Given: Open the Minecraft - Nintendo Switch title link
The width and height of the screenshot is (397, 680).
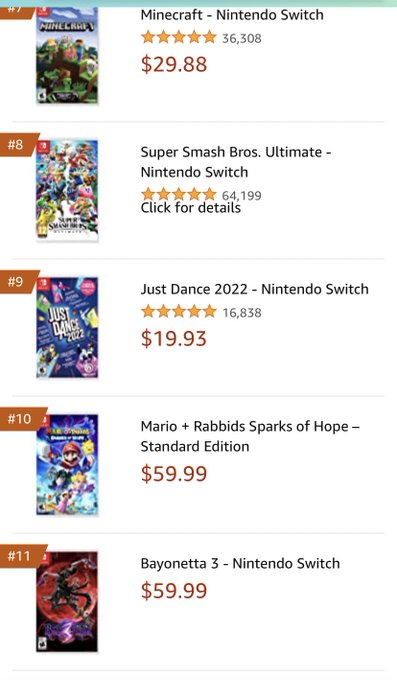Looking at the screenshot, I should [232, 15].
